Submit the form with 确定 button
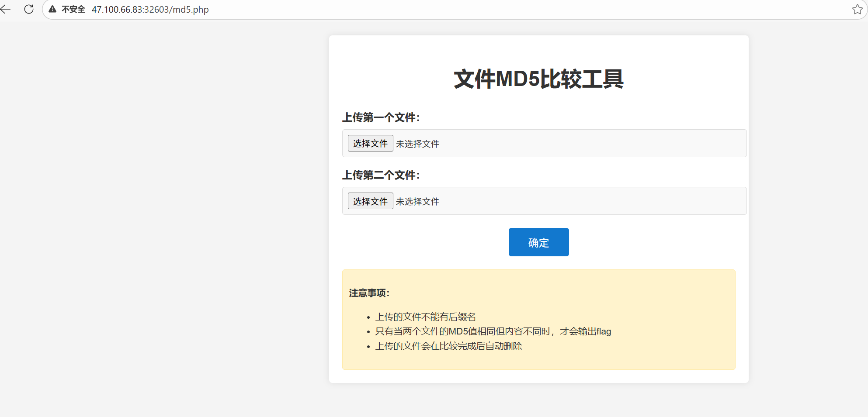 click(538, 242)
